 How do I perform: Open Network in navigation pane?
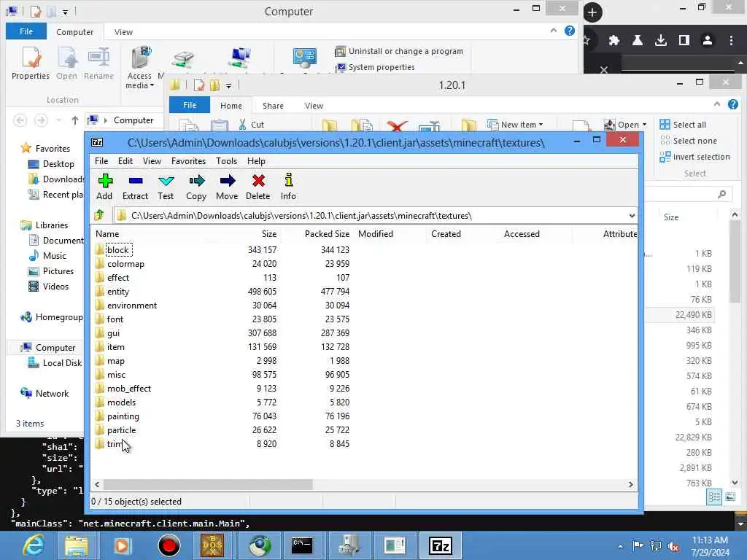click(x=44, y=393)
